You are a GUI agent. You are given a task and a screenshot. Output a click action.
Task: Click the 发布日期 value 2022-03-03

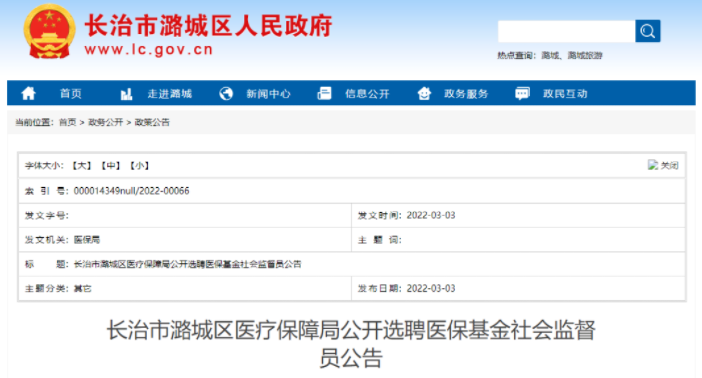pos(431,288)
